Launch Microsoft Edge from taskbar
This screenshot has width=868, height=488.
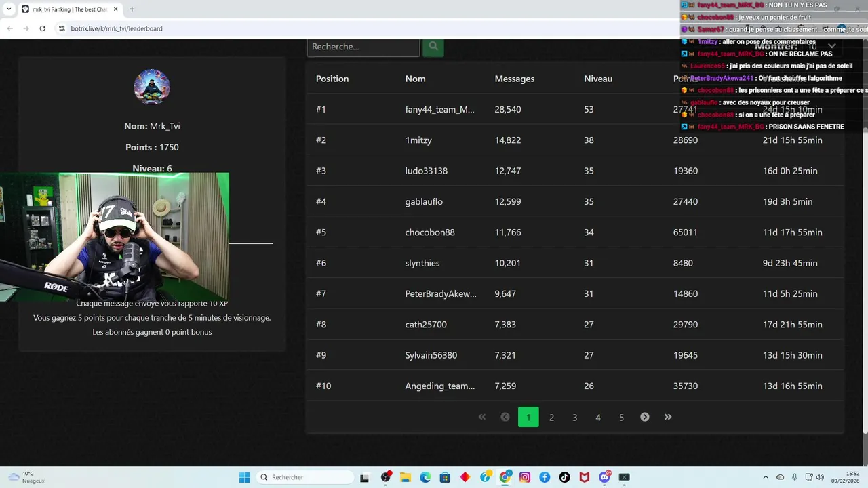coord(425,477)
